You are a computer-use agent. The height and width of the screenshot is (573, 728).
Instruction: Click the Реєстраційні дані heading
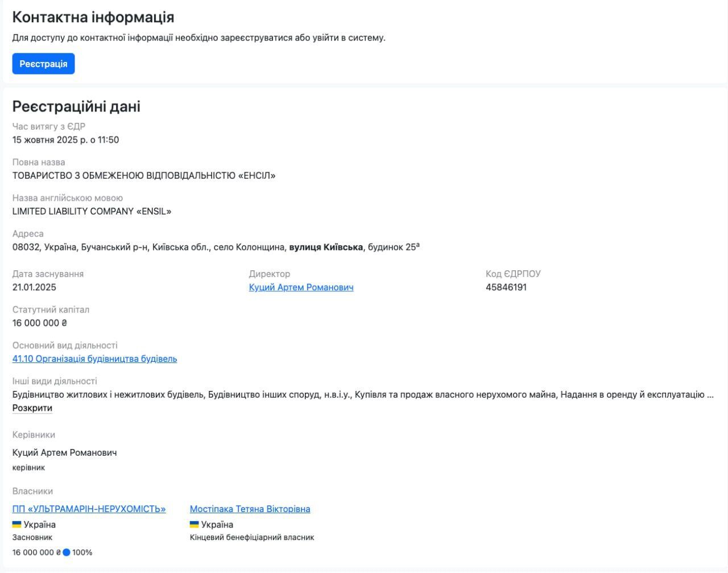[76, 106]
